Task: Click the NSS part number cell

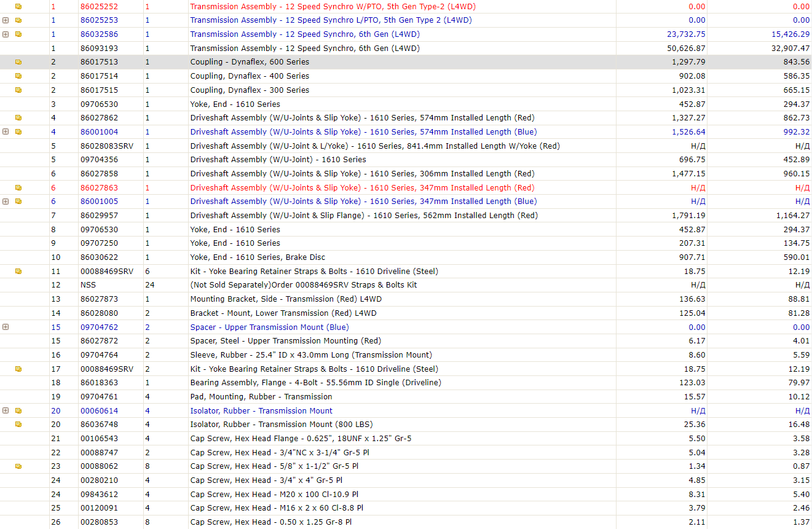Action: tap(88, 285)
